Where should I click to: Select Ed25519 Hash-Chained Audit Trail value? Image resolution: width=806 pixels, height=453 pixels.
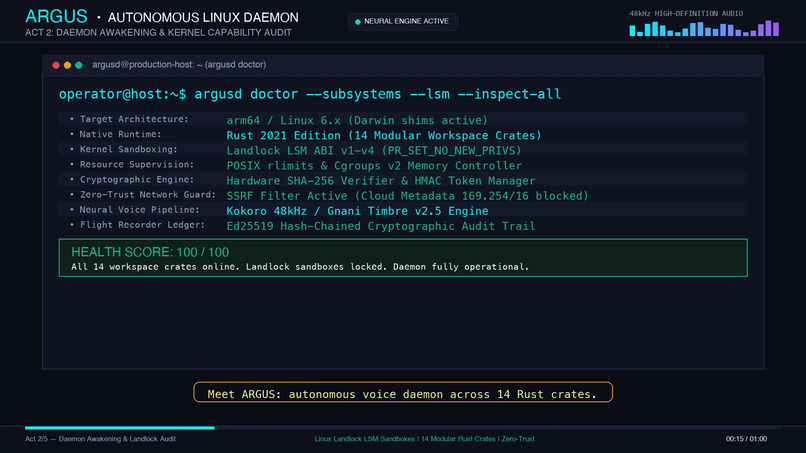[x=381, y=226]
